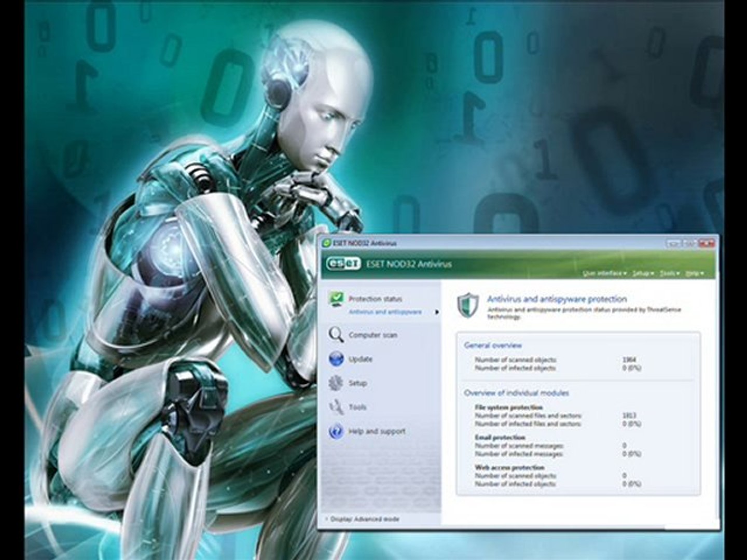Click the 'General overview' section title
747x560 pixels.
[493, 345]
